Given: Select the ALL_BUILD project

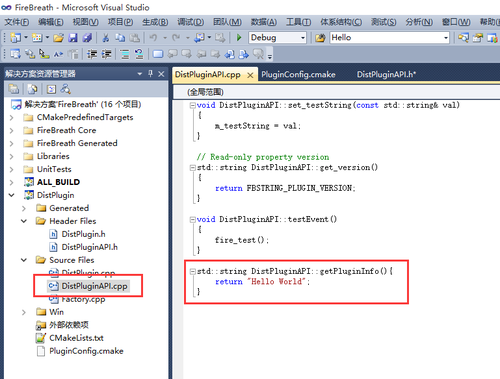Looking at the screenshot, I should 58,182.
